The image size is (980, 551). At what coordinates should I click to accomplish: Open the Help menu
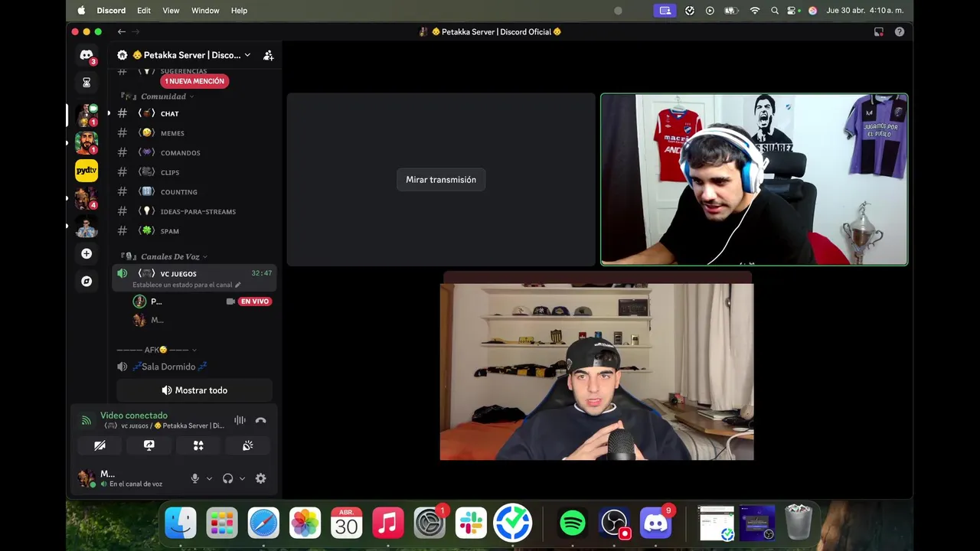click(239, 11)
